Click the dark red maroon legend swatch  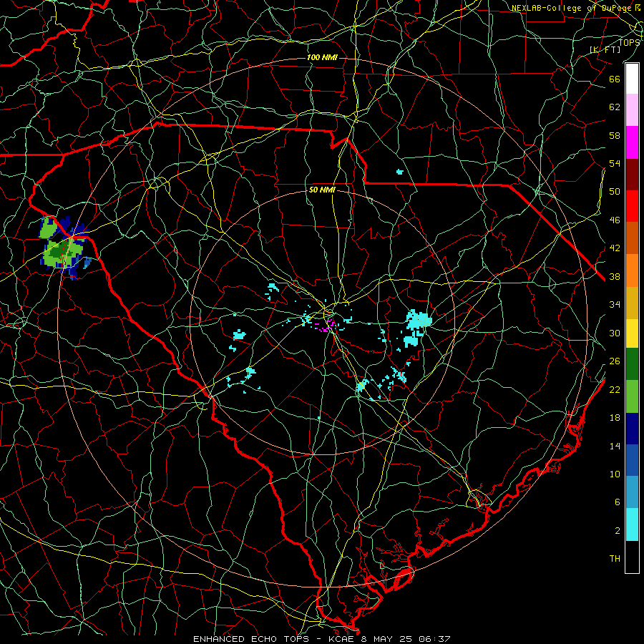pyautogui.click(x=632, y=174)
